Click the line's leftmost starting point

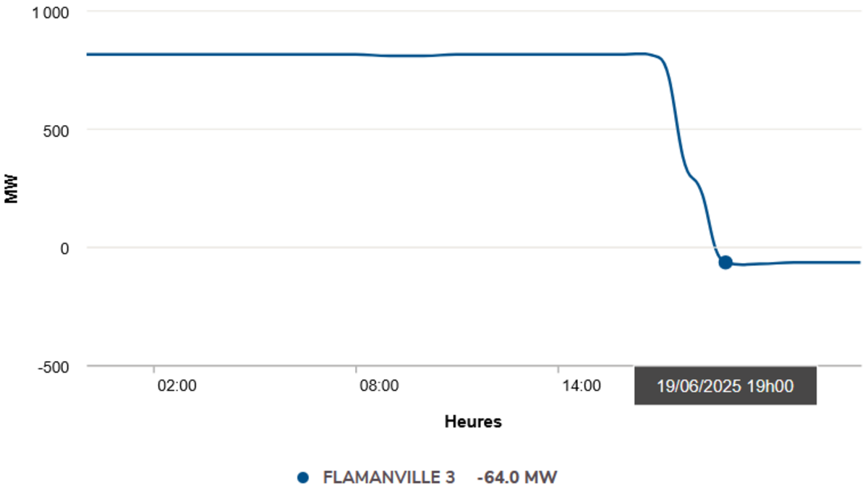88,54
